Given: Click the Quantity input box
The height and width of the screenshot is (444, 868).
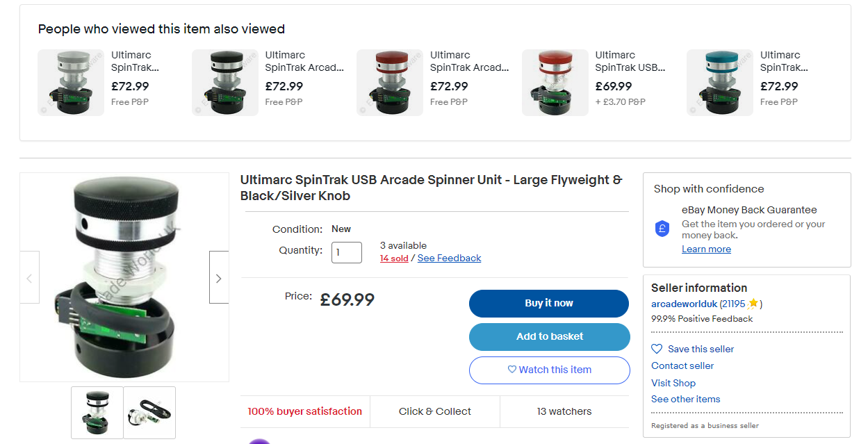Looking at the screenshot, I should coord(347,252).
